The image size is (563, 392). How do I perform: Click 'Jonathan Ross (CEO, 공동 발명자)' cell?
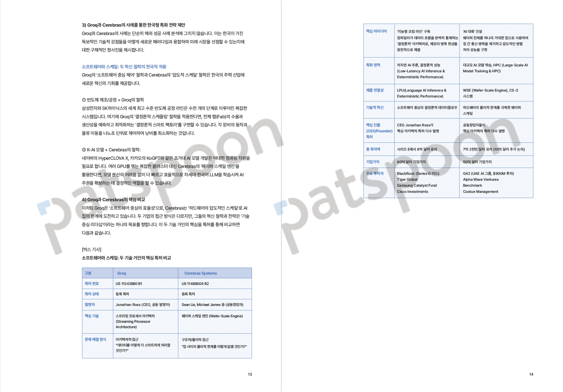click(x=143, y=305)
